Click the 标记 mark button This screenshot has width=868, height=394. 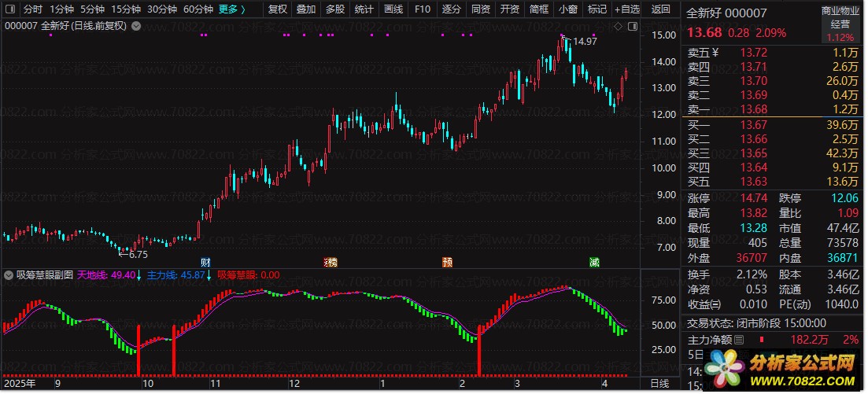click(x=597, y=9)
